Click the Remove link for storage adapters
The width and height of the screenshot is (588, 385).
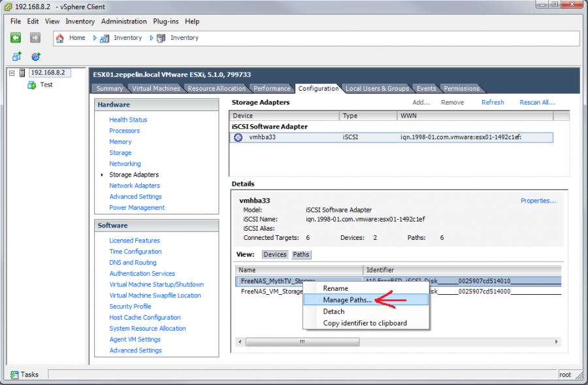[452, 103]
